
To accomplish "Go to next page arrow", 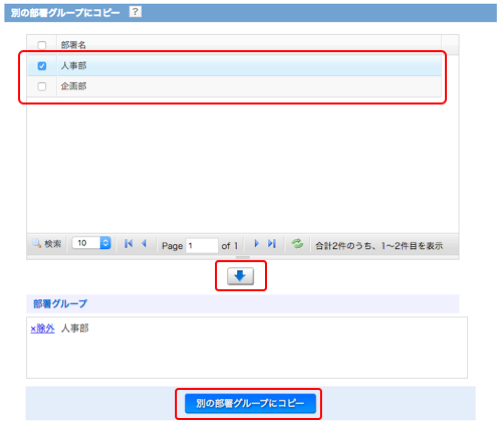I will (256, 244).
